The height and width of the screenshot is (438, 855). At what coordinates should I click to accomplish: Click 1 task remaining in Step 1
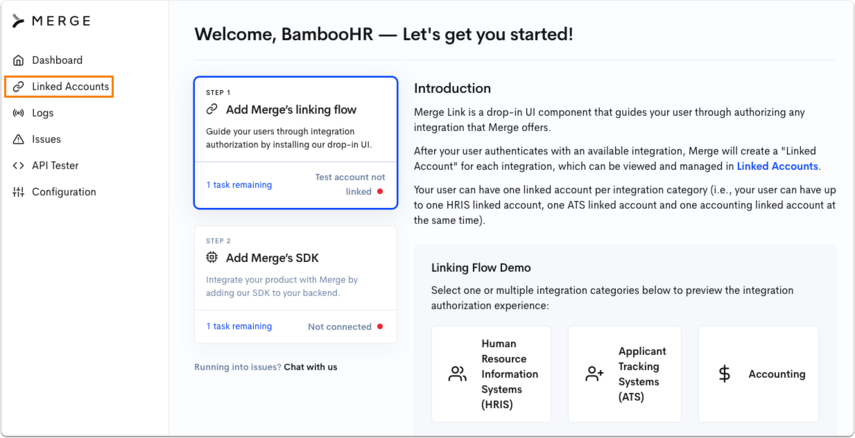(239, 185)
